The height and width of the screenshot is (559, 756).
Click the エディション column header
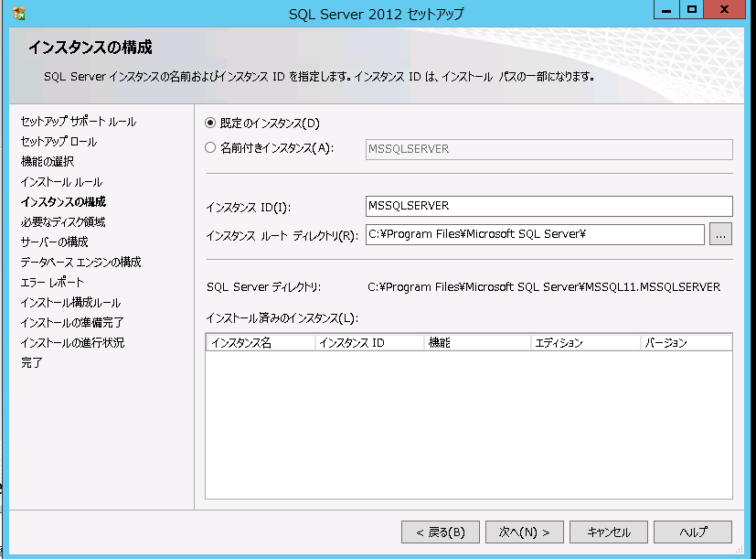point(586,342)
